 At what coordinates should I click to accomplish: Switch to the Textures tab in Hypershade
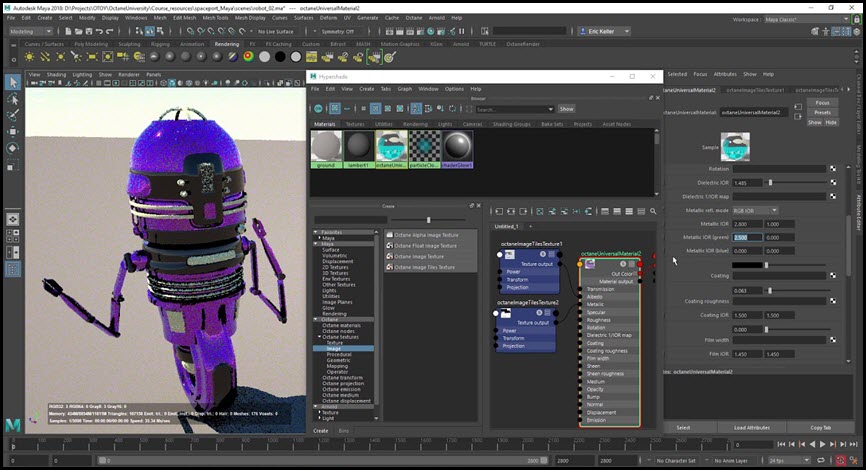click(355, 124)
